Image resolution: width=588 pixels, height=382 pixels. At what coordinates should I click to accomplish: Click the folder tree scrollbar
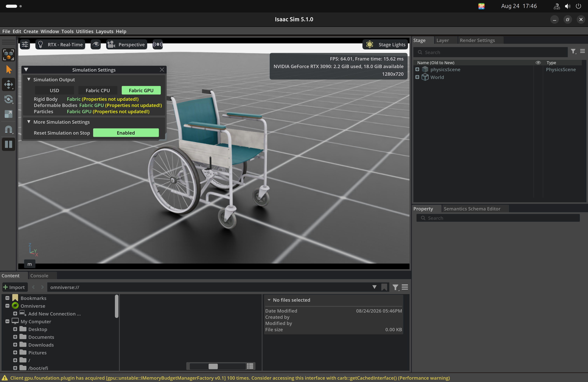(x=117, y=306)
